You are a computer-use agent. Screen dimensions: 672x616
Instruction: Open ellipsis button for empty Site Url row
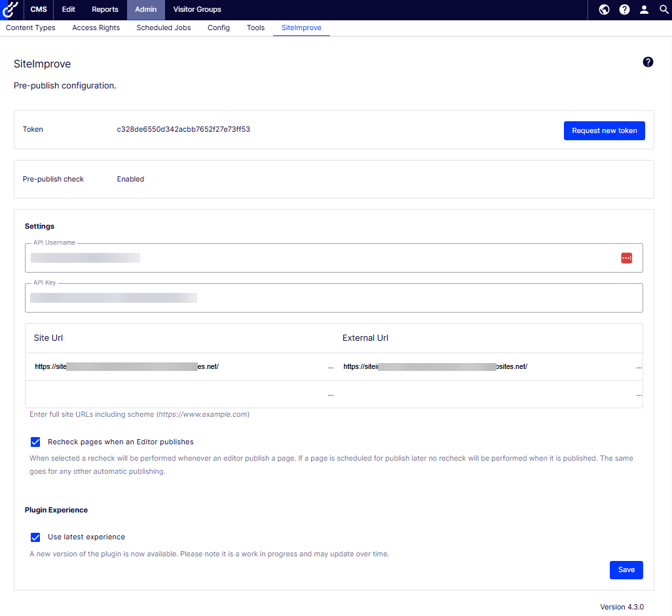point(330,395)
